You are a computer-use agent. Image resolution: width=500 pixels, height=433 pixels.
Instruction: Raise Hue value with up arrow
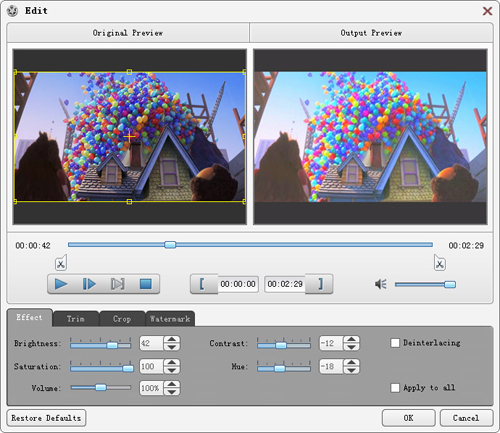coord(351,363)
